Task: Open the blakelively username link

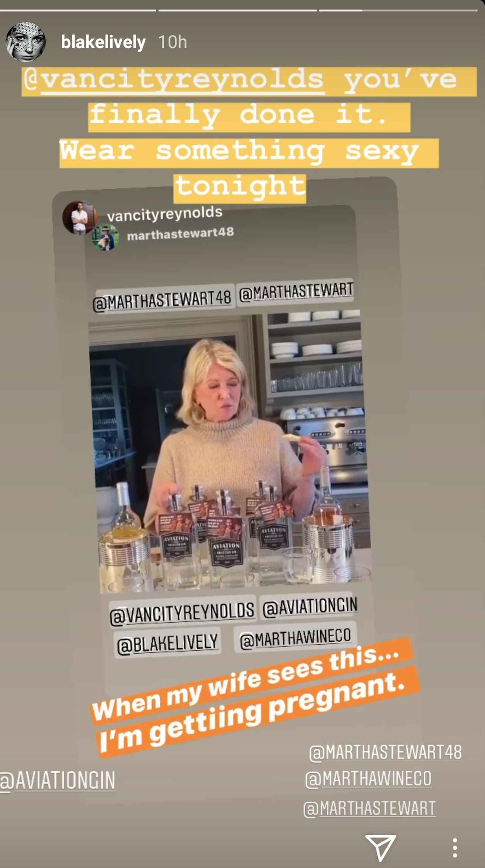Action: (103, 42)
